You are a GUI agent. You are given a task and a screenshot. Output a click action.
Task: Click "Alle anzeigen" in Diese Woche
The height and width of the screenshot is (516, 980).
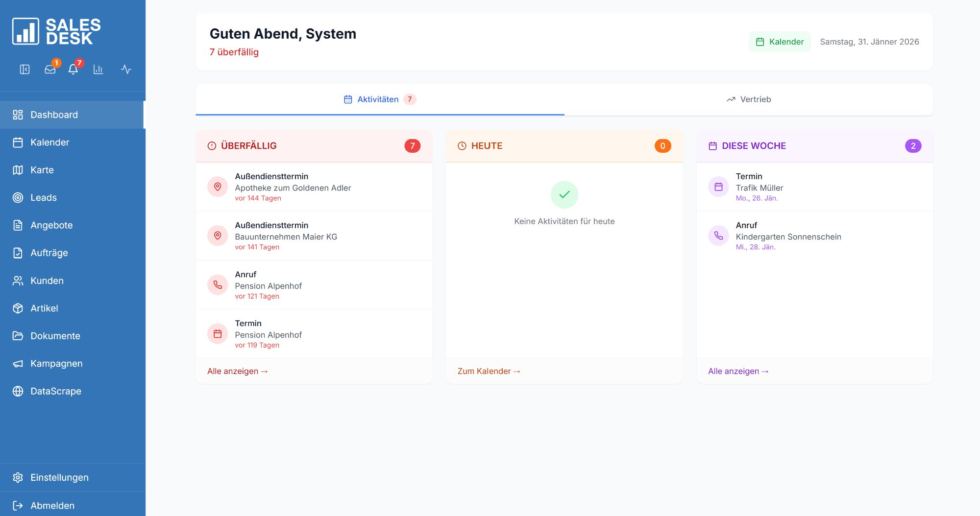tap(738, 371)
